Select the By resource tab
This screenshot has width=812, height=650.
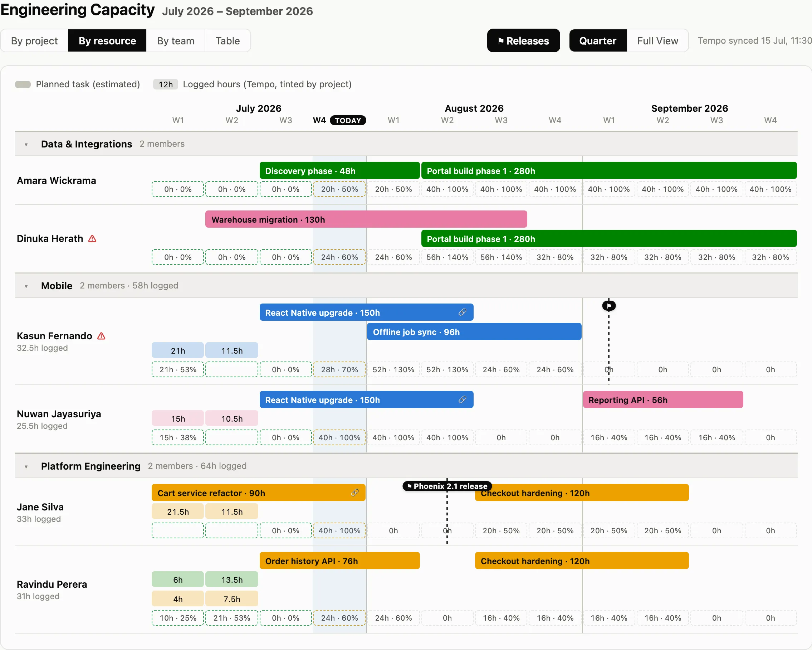coord(107,41)
